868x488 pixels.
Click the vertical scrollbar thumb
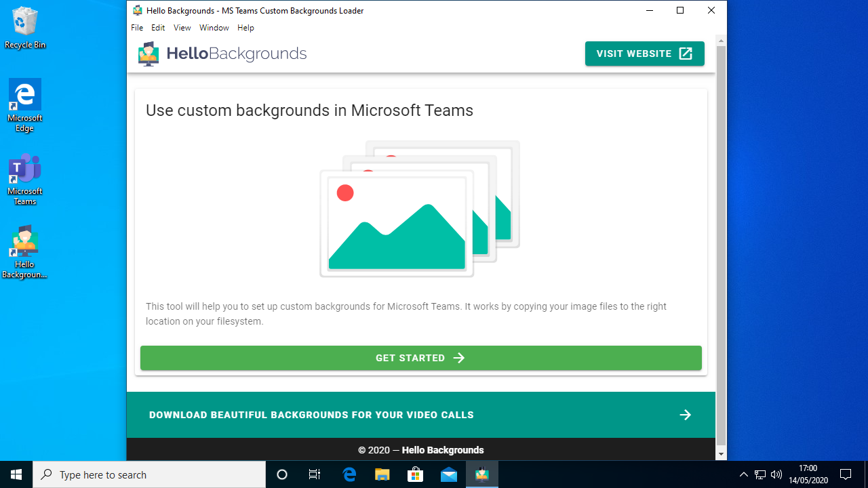(721, 245)
